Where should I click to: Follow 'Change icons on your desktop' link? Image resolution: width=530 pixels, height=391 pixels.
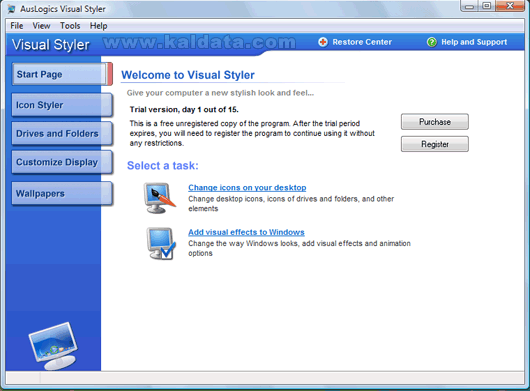coord(247,188)
